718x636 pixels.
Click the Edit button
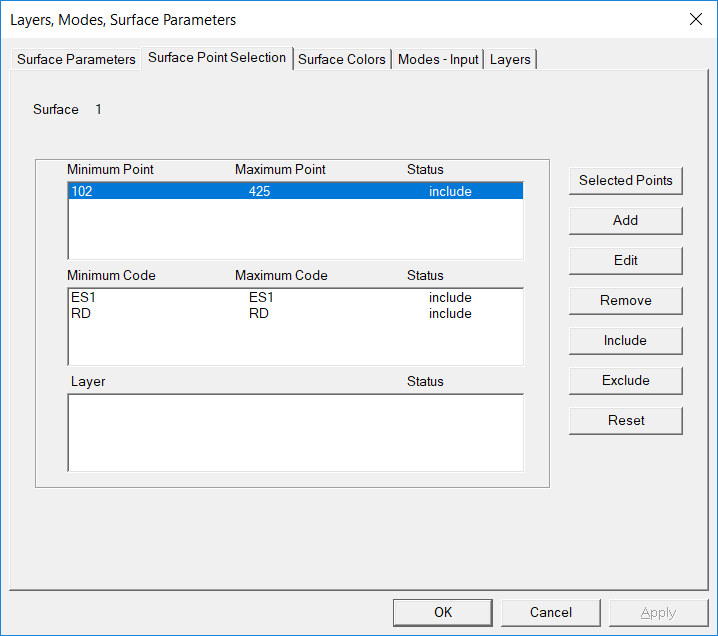[625, 261]
